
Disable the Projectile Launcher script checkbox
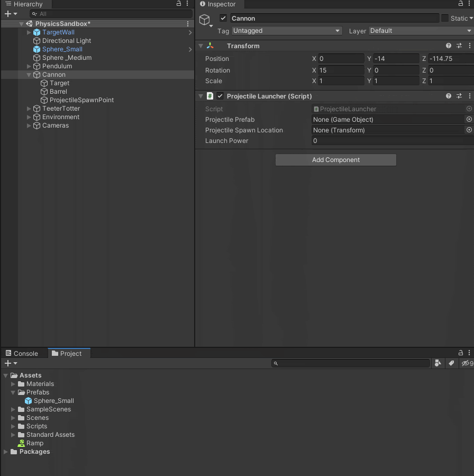pos(220,96)
